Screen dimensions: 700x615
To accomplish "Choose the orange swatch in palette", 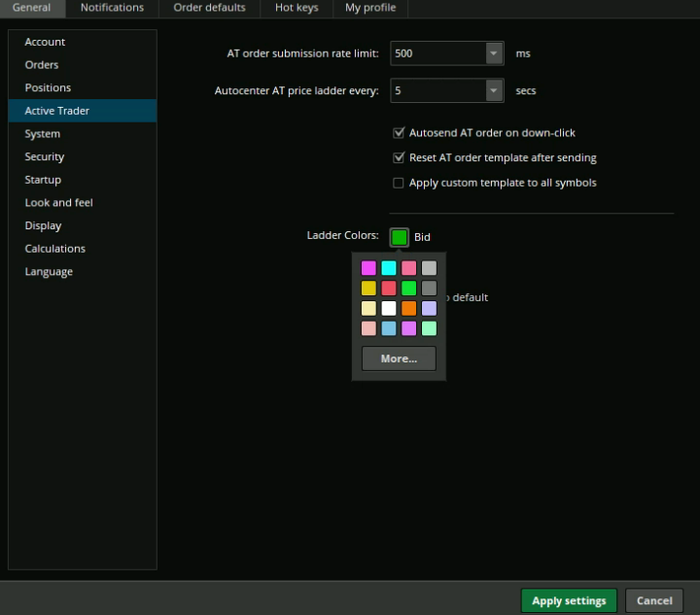I will click(409, 308).
